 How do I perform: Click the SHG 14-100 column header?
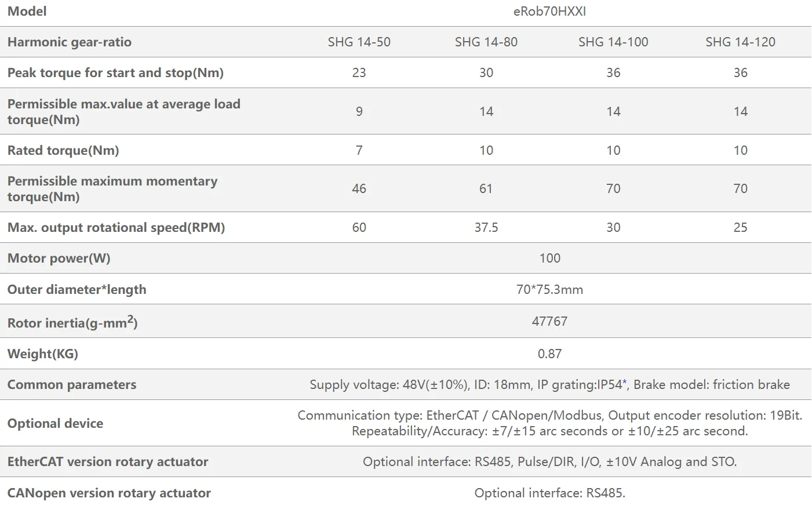pyautogui.click(x=613, y=42)
